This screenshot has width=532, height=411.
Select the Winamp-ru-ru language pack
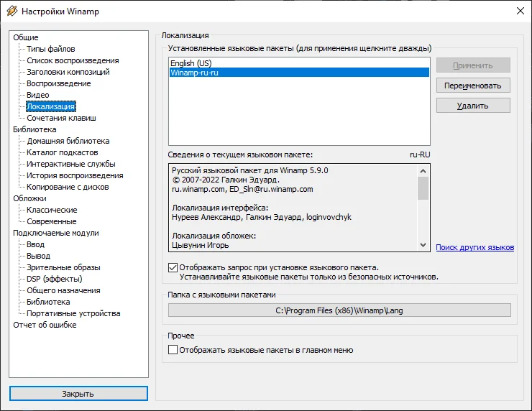[194, 73]
